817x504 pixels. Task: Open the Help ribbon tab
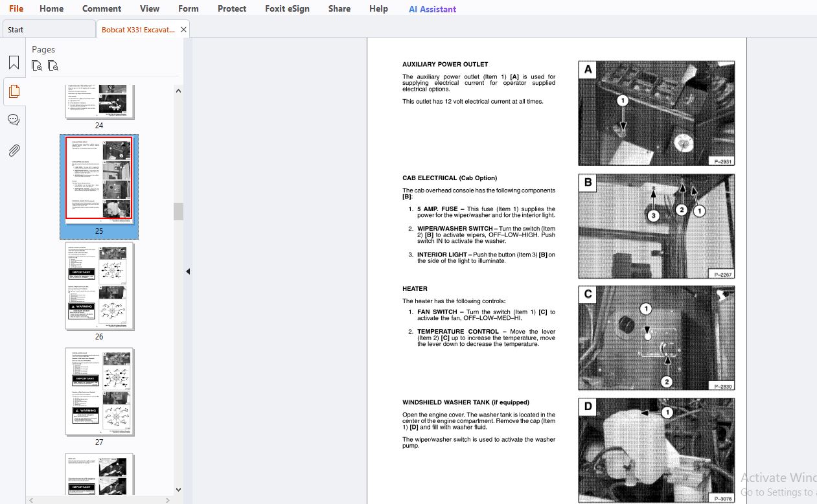[378, 8]
